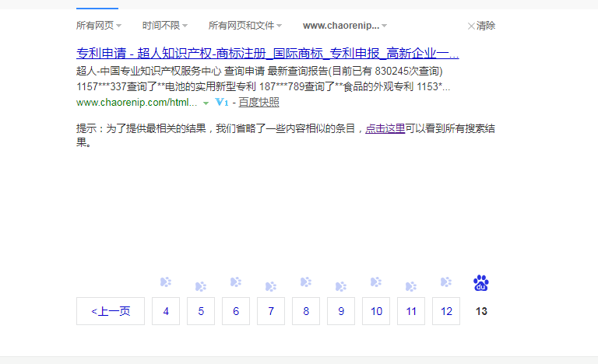598x364 pixels.
Task: Expand the small arrow after the result URL
Action: click(206, 103)
